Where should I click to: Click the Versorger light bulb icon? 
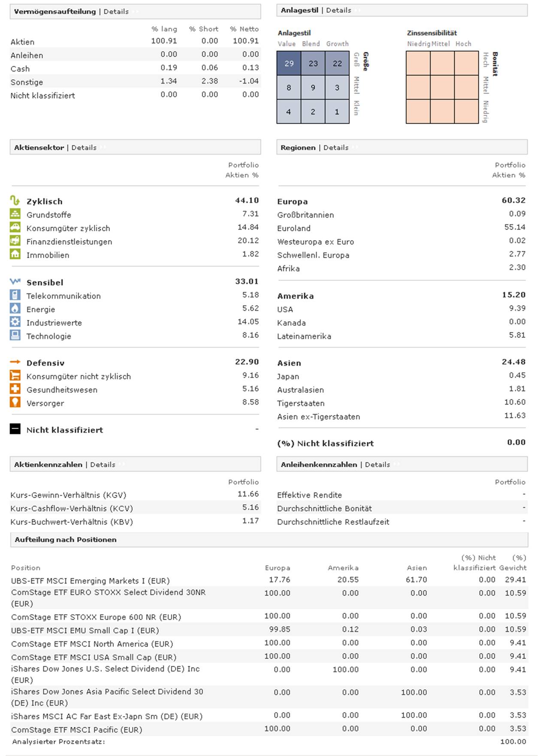(x=15, y=402)
